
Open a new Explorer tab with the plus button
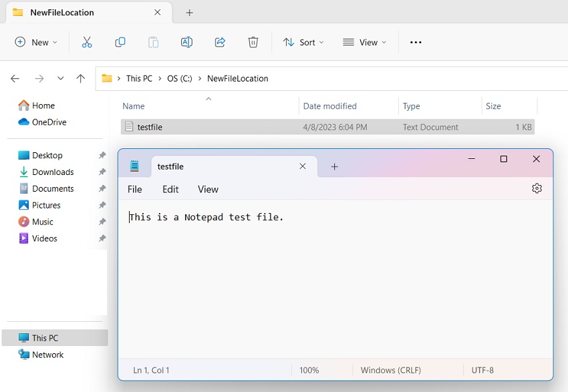189,12
